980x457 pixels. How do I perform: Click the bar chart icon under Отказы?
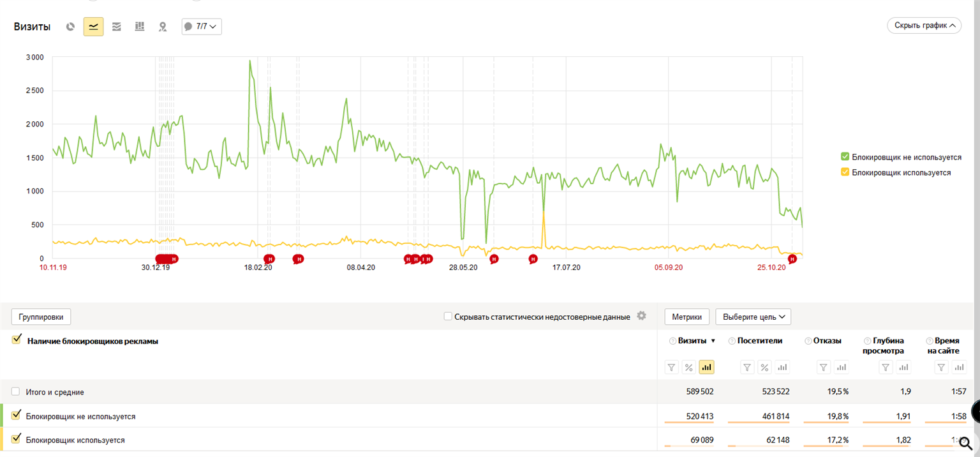(842, 367)
